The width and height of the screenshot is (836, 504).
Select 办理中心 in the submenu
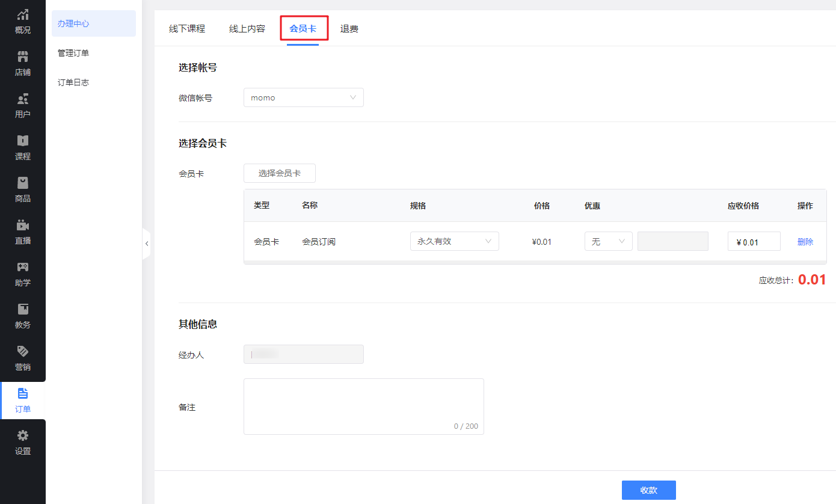coord(94,23)
